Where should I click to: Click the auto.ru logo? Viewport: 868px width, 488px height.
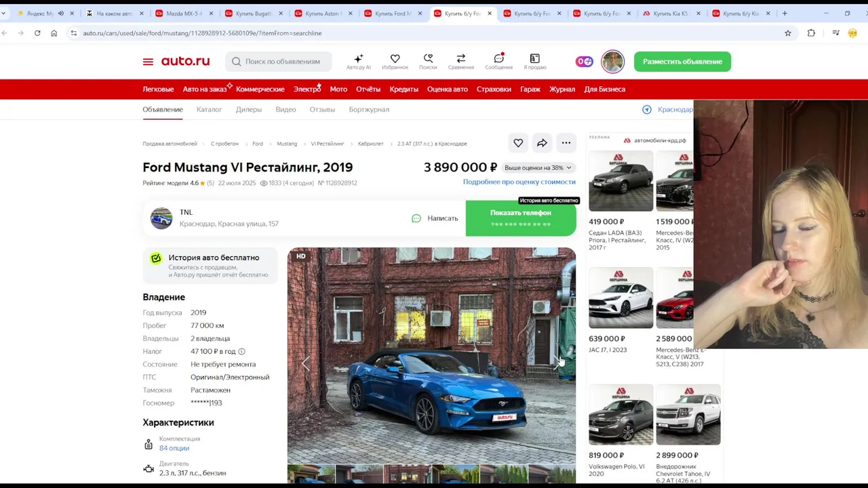pyautogui.click(x=185, y=61)
